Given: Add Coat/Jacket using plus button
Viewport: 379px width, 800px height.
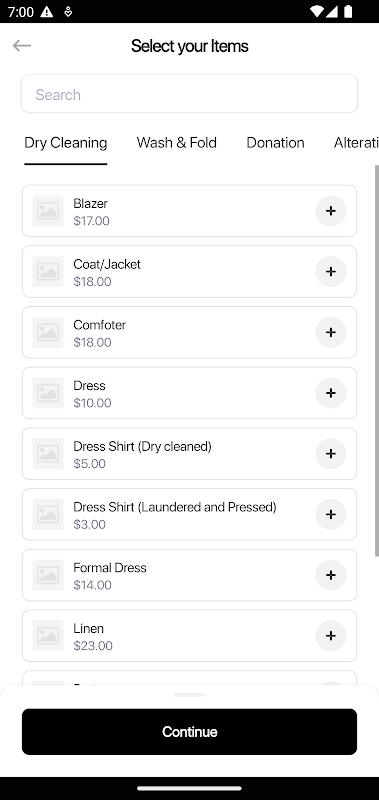Looking at the screenshot, I should [x=331, y=271].
